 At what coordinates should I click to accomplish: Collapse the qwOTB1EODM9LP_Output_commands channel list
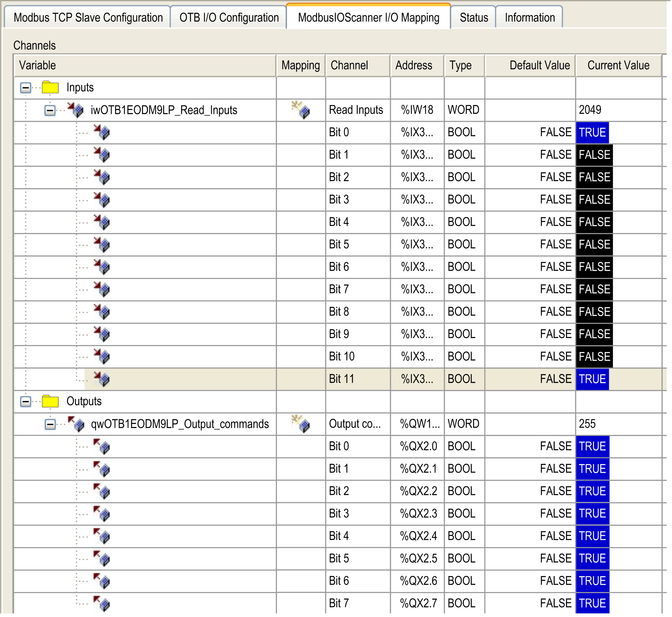pyautogui.click(x=50, y=424)
